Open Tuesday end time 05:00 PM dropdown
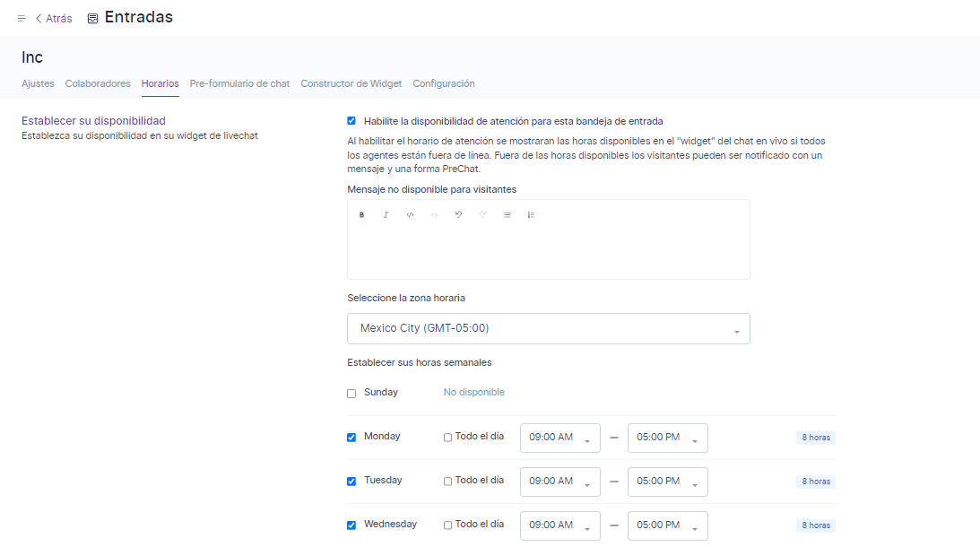980x547 pixels. click(x=667, y=482)
